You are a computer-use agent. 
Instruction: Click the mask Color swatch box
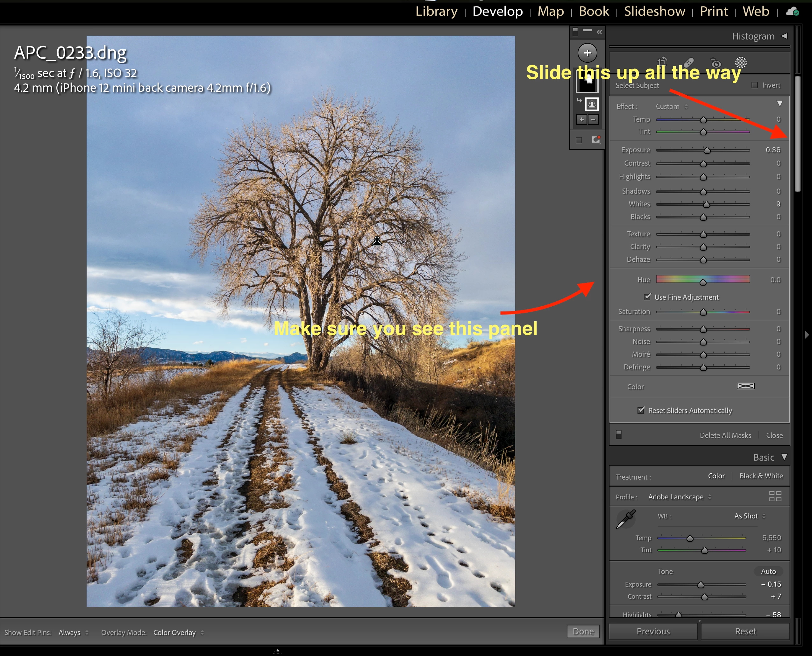tap(745, 386)
